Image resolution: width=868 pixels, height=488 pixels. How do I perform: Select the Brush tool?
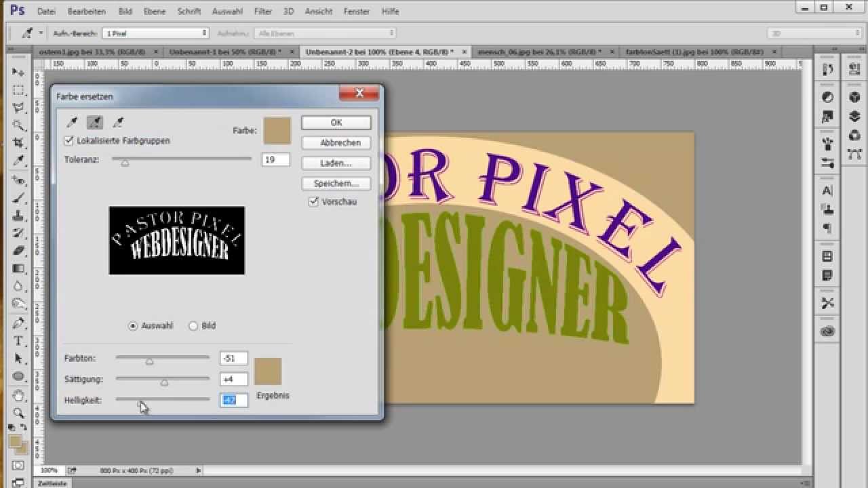[x=18, y=198]
